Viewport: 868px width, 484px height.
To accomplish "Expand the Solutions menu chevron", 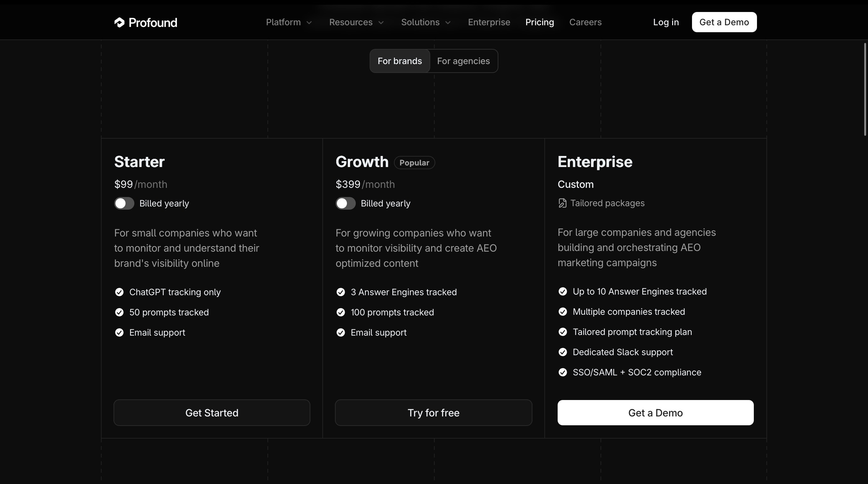I will click(x=448, y=23).
